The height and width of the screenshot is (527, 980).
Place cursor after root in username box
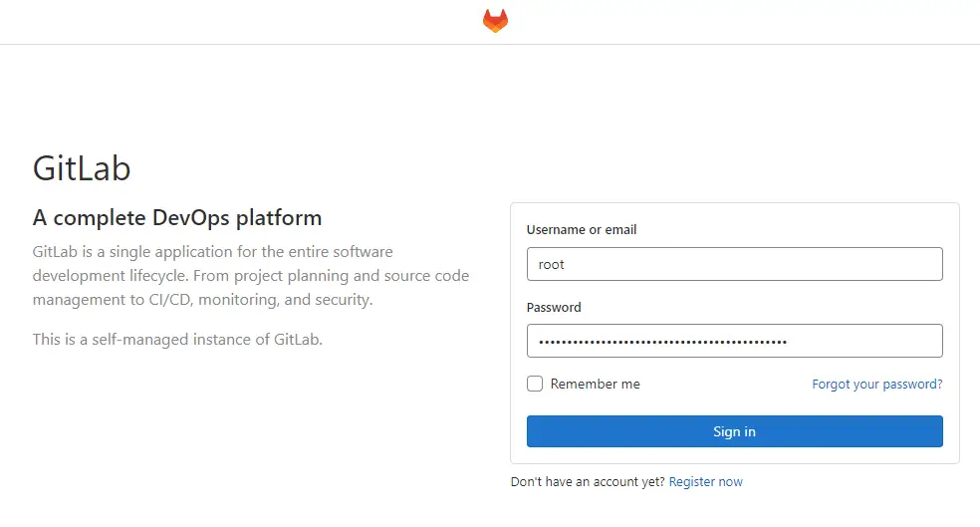pyautogui.click(x=565, y=264)
